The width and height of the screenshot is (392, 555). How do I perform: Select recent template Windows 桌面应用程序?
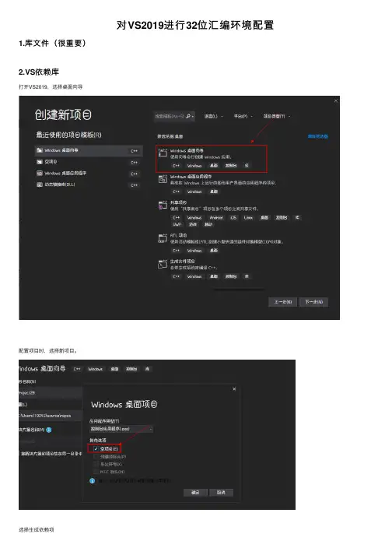(89, 174)
